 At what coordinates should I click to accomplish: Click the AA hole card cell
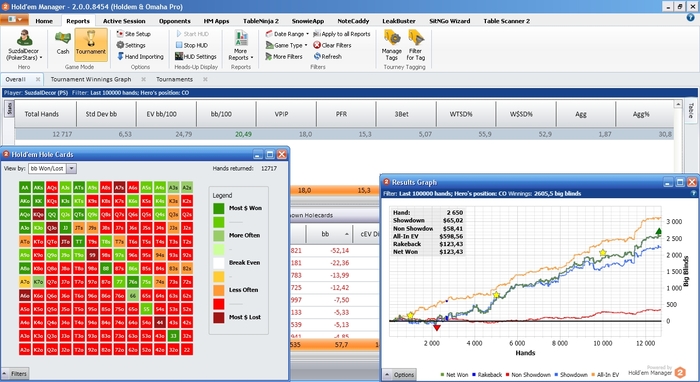[x=25, y=188]
